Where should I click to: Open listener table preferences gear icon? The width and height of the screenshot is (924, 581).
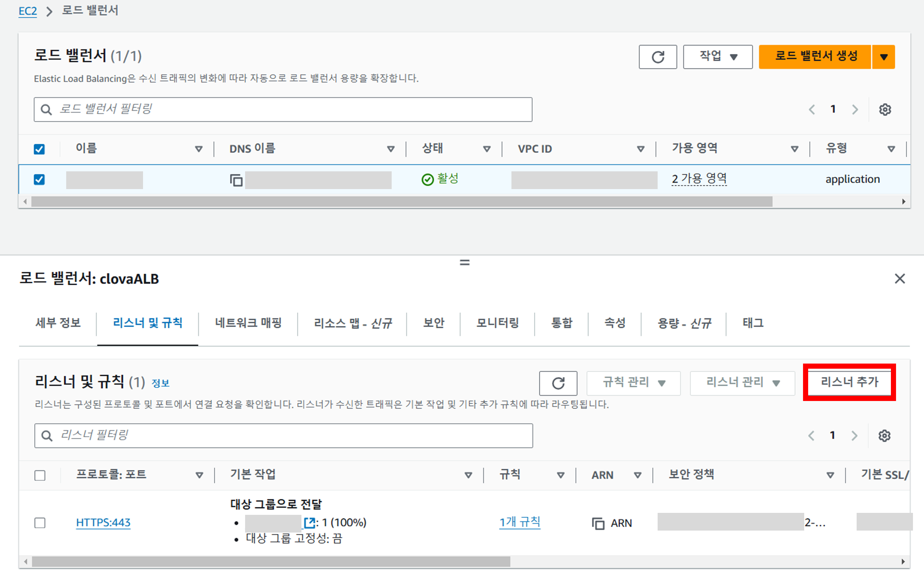(884, 436)
